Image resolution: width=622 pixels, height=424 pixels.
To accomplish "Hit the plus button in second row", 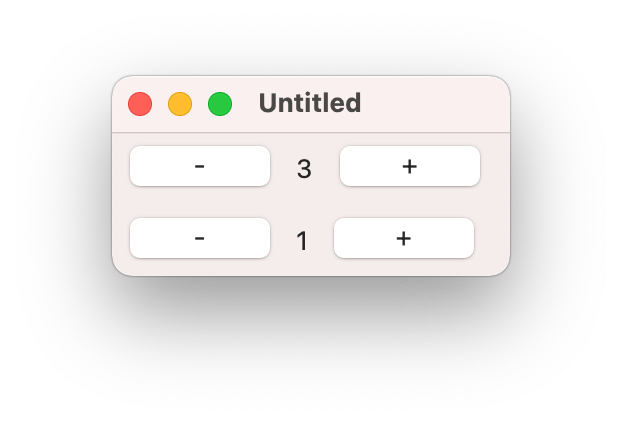I will [x=404, y=238].
